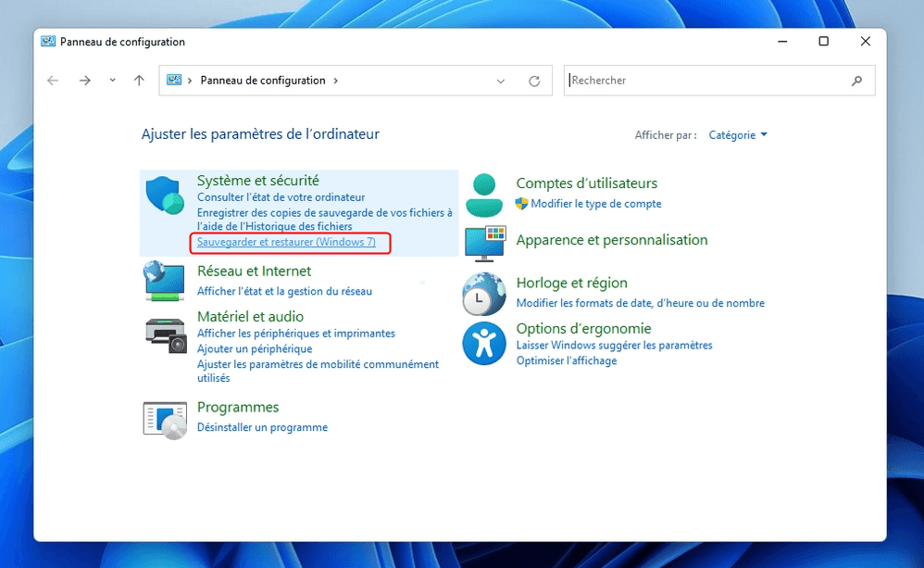Click Ajouter un périphérique link

click(x=255, y=348)
